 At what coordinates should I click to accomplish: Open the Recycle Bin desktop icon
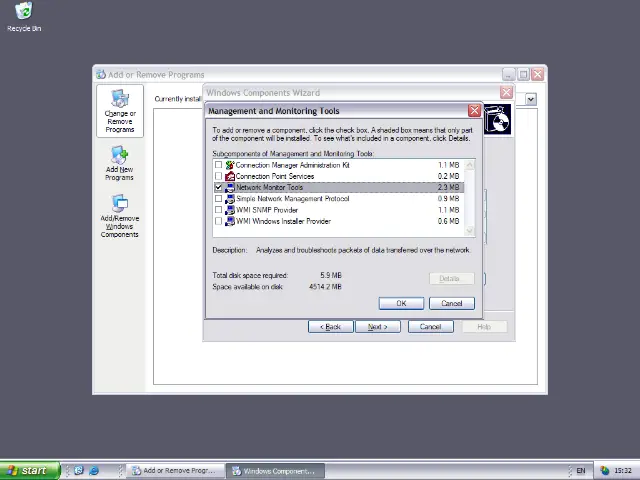24,17
